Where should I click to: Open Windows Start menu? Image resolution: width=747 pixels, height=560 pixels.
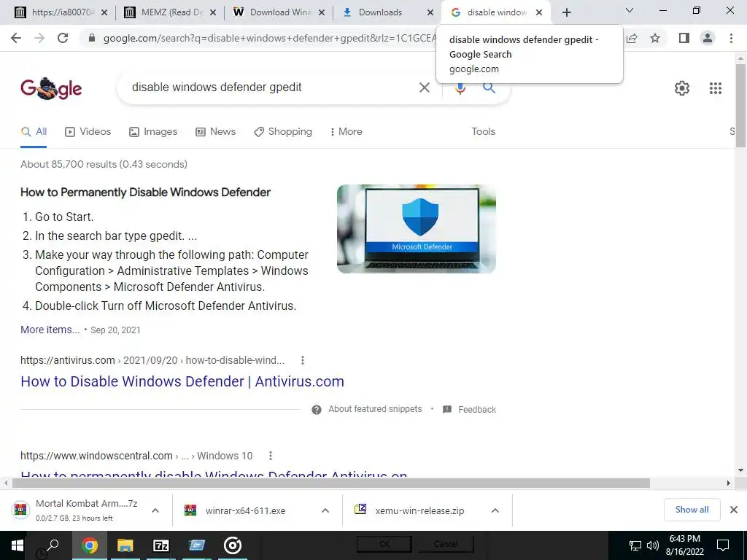click(18, 545)
